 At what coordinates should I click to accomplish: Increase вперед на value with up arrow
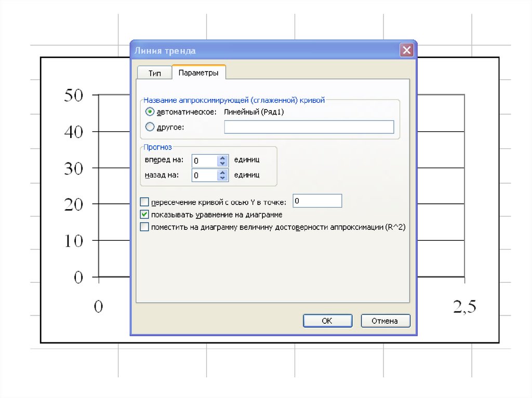[x=223, y=158]
